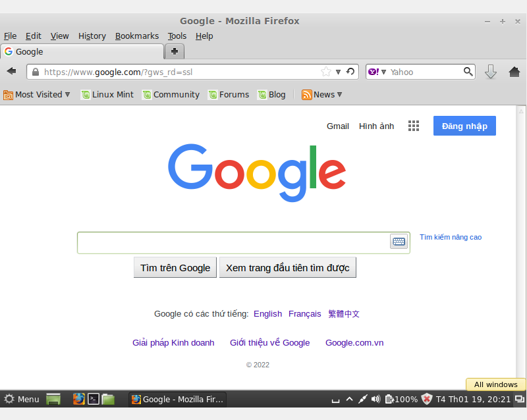Open the Google apps grid icon
Screen dimensions: 527x420
click(414, 126)
